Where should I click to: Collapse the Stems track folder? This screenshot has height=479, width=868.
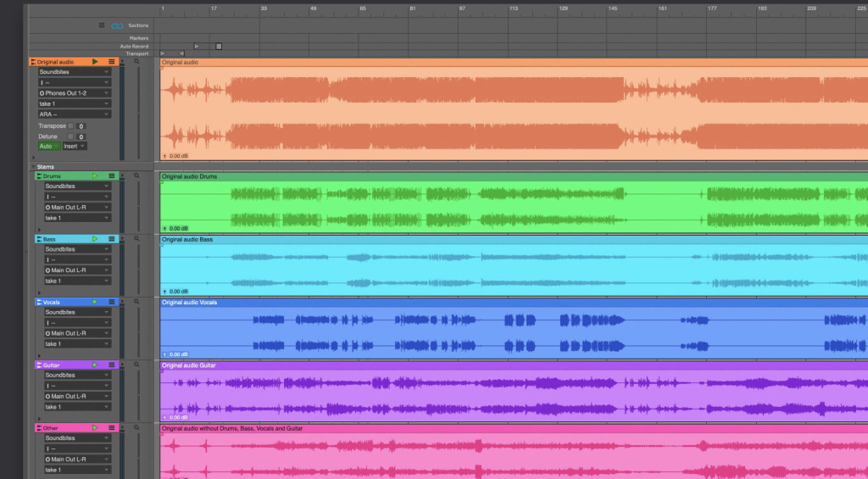coord(33,167)
